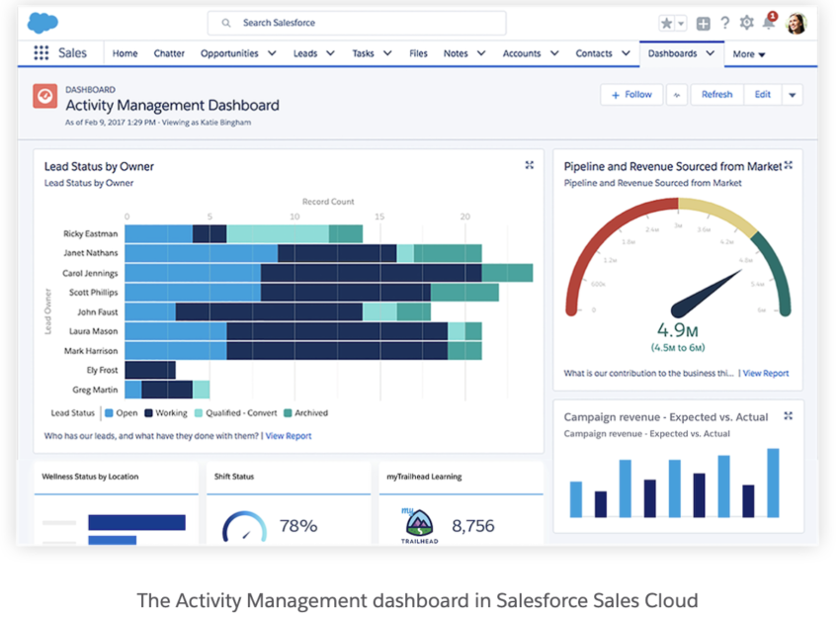The width and height of the screenshot is (840, 617).
Task: Go to the Files tab
Action: point(418,53)
